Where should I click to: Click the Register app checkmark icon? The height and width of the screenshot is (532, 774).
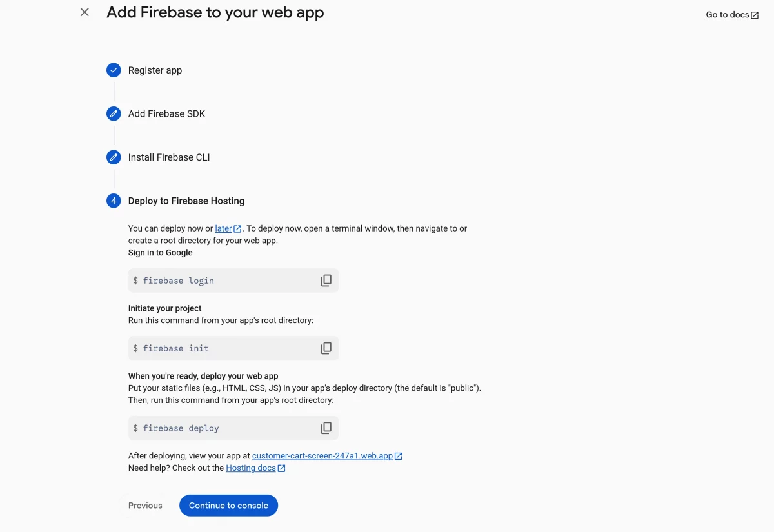[114, 70]
